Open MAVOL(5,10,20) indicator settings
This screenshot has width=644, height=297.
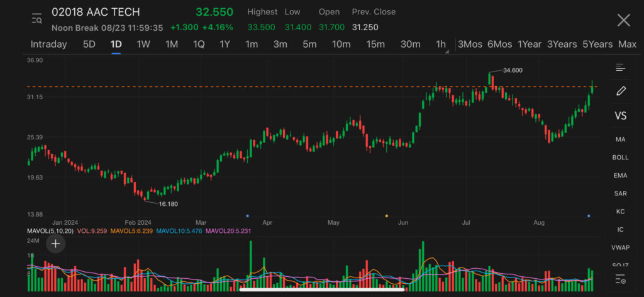[50, 231]
